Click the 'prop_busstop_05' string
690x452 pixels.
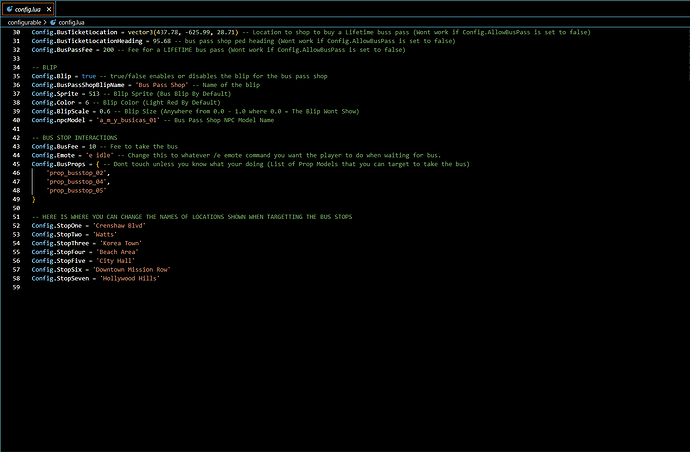(77, 191)
